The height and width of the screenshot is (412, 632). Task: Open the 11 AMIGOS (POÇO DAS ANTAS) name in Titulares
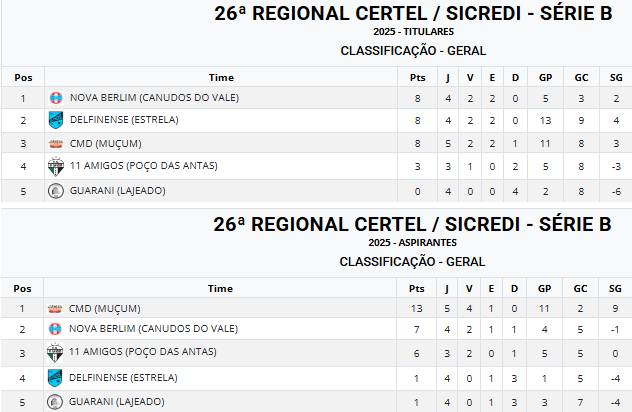tap(143, 166)
